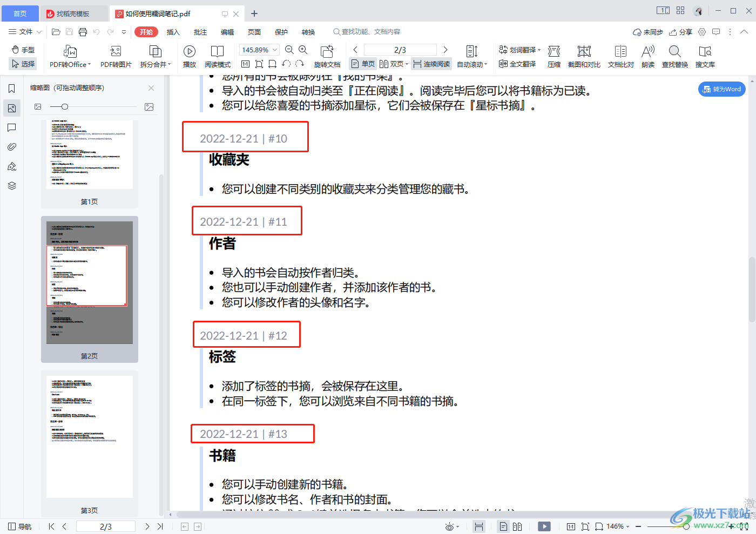
Task: Switch to the 转换 tab
Action: point(308,32)
